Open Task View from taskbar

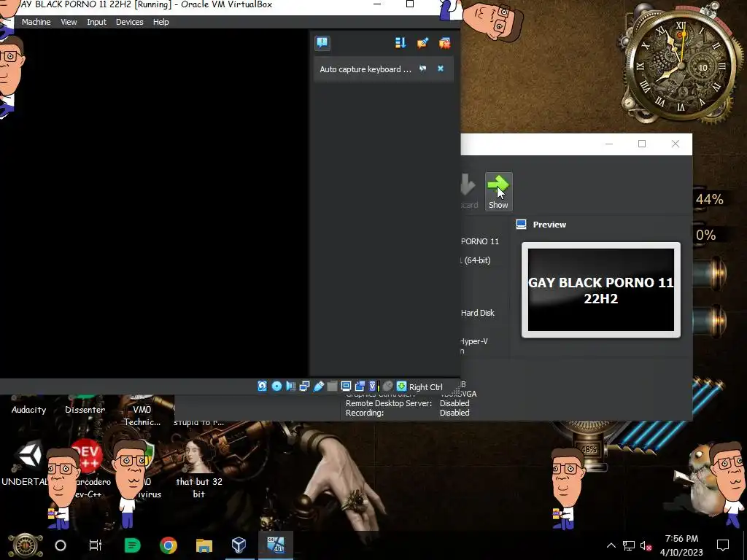click(96, 545)
